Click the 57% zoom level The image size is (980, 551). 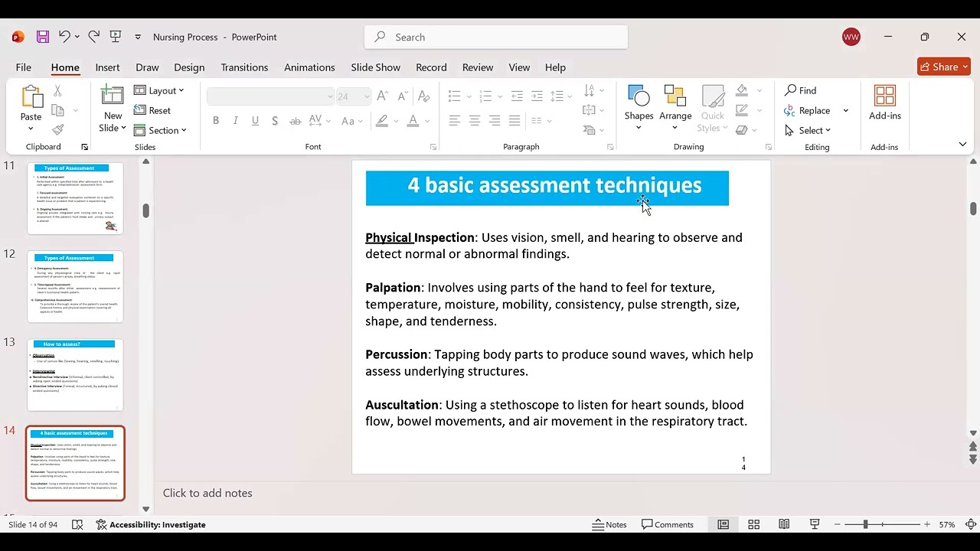(947, 524)
